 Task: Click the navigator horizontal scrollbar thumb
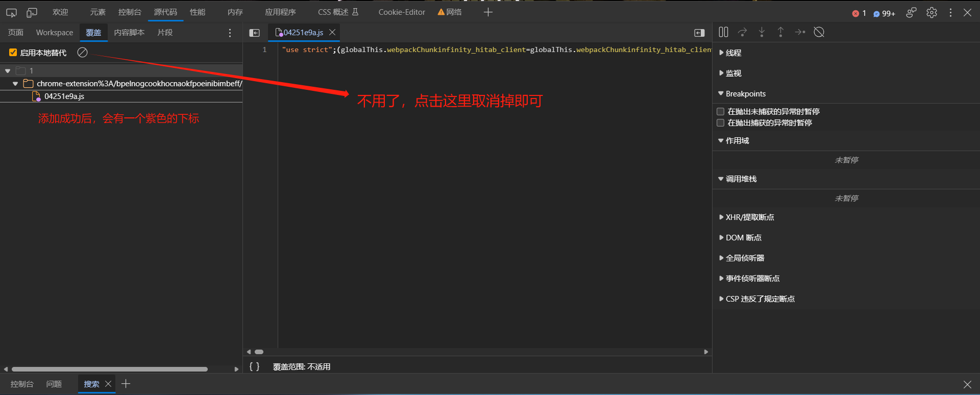pos(110,369)
